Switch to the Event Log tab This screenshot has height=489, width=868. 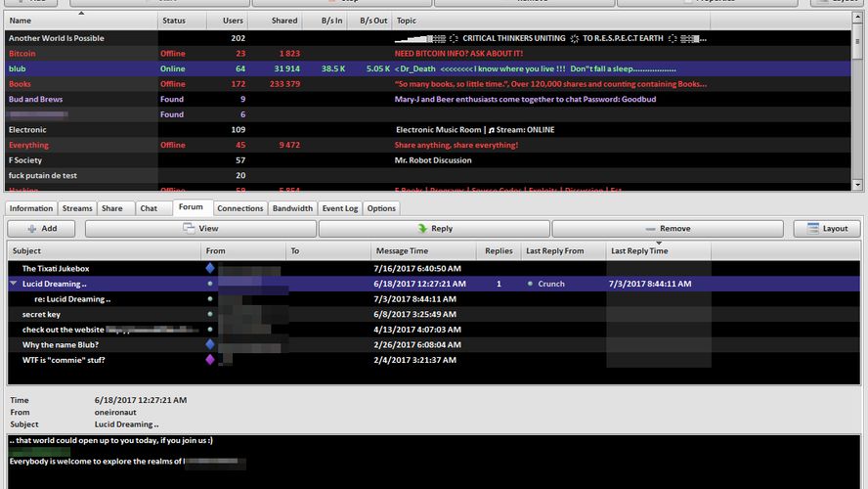[x=340, y=208]
